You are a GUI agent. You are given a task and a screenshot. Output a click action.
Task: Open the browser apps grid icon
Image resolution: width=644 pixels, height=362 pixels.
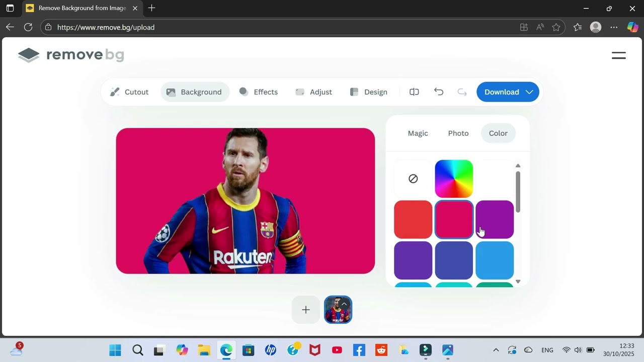(x=524, y=27)
